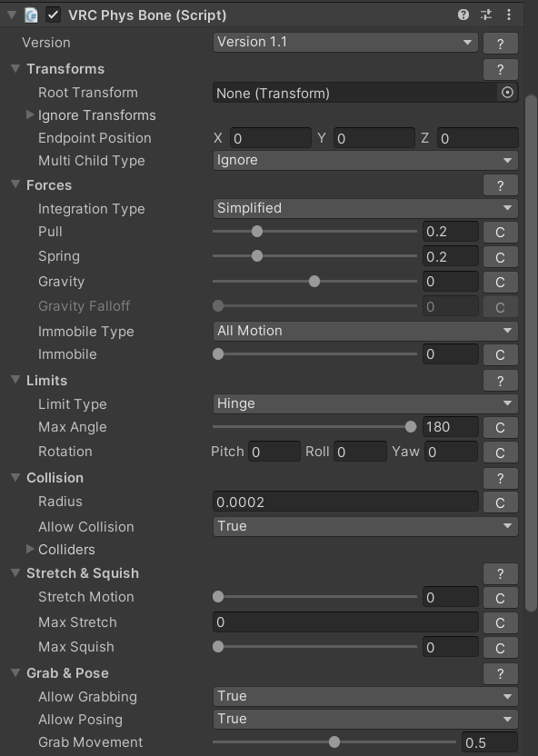Viewport: 538px width, 756px height.
Task: Click the Spring slider handle
Action: click(x=257, y=256)
